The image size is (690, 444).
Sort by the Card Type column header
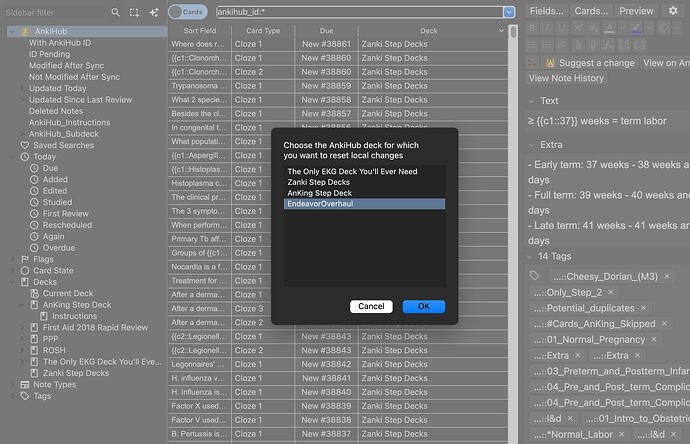263,31
